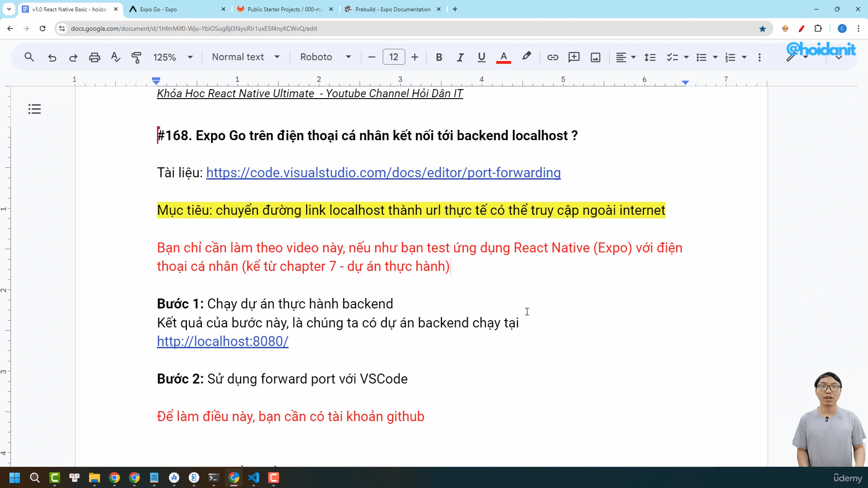Click the search menus magnifier icon

point(29,57)
